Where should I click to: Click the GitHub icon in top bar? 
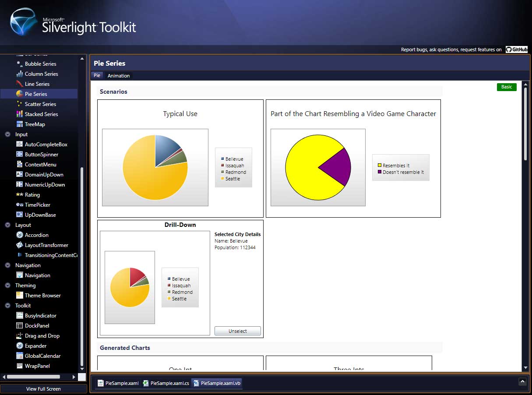pos(508,49)
